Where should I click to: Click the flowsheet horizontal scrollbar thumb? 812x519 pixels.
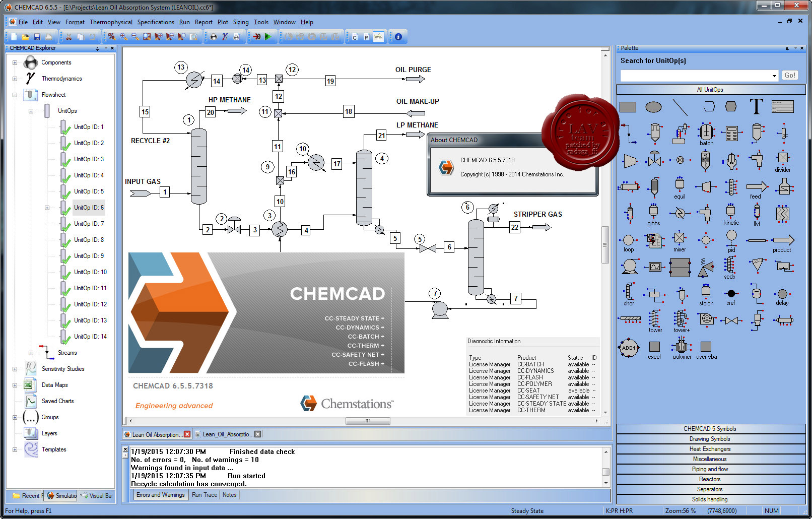pyautogui.click(x=368, y=421)
